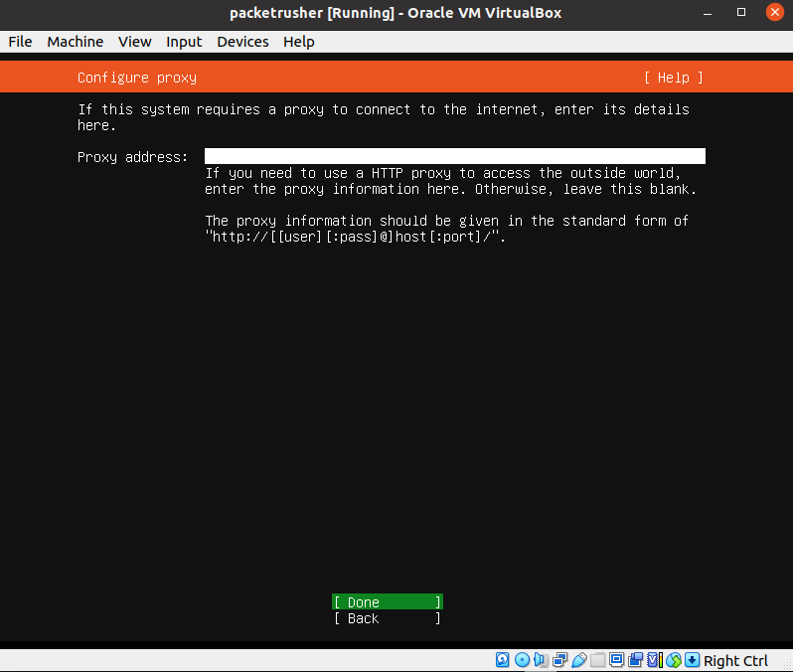
Task: Click the CPU virtualization status icon
Action: coord(655,660)
